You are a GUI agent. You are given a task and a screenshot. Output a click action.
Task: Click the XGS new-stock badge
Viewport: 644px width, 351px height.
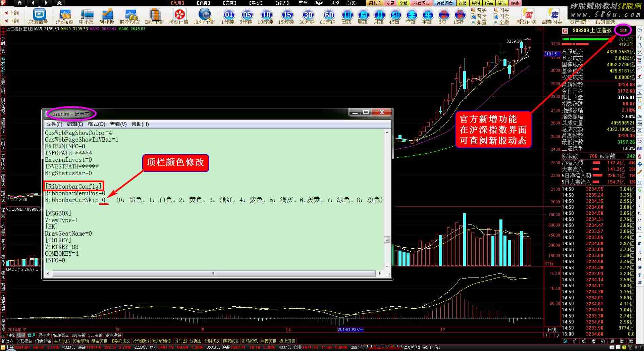[x=623, y=31]
